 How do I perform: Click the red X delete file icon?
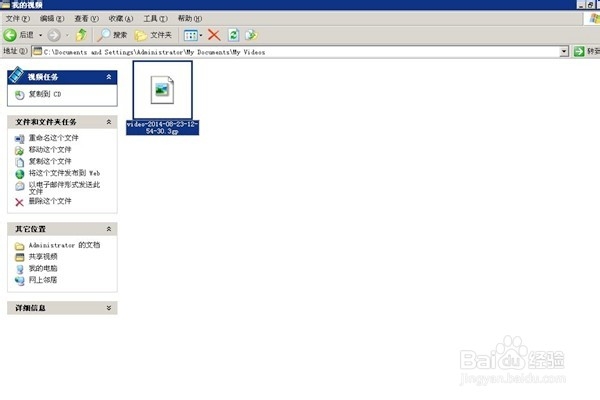pos(20,202)
